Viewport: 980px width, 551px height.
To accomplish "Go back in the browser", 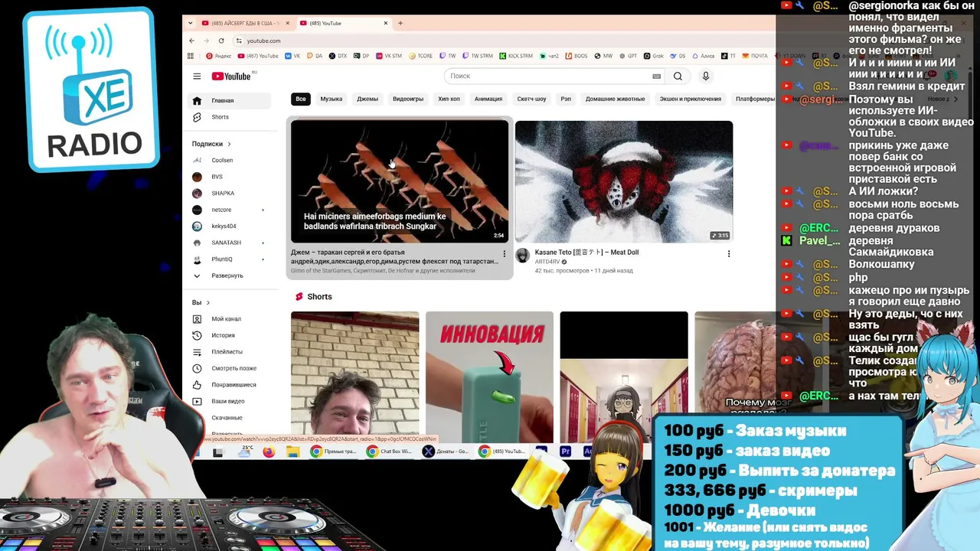I will 191,41.
